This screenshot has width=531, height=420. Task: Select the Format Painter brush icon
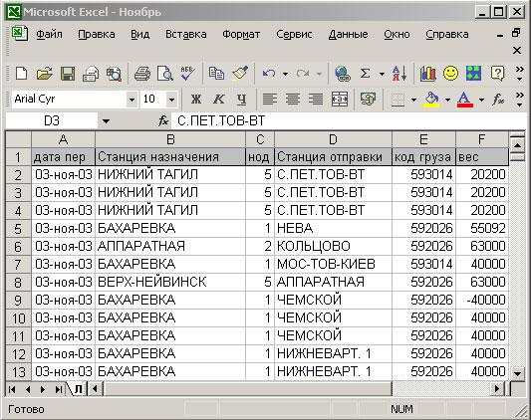[240, 73]
